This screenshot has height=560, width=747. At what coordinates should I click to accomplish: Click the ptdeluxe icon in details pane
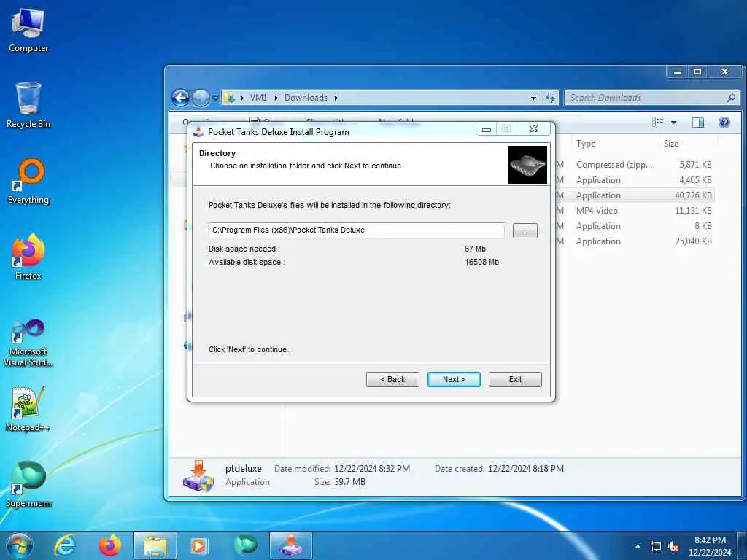pyautogui.click(x=198, y=475)
